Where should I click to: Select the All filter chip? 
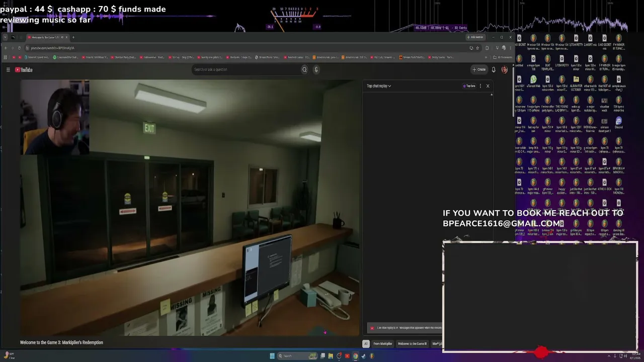click(x=366, y=344)
